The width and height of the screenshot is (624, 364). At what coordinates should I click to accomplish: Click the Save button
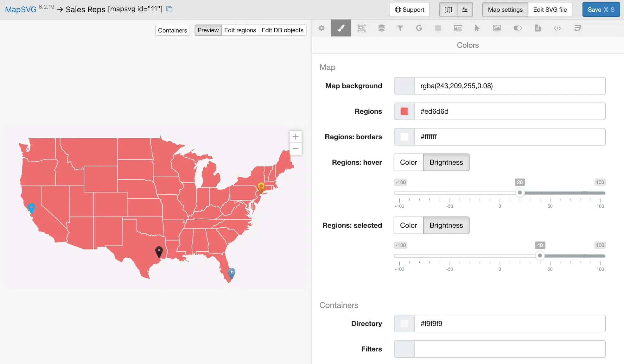point(601,9)
